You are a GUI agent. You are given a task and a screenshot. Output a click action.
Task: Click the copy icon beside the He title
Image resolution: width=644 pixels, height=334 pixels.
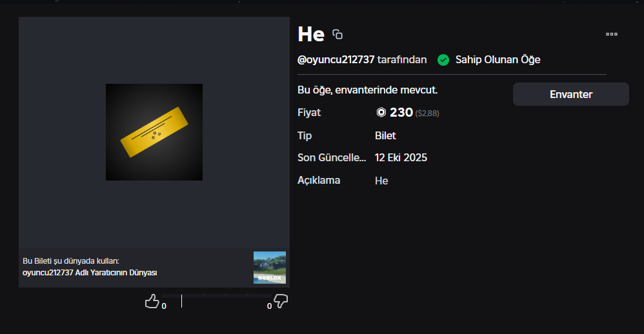click(337, 34)
